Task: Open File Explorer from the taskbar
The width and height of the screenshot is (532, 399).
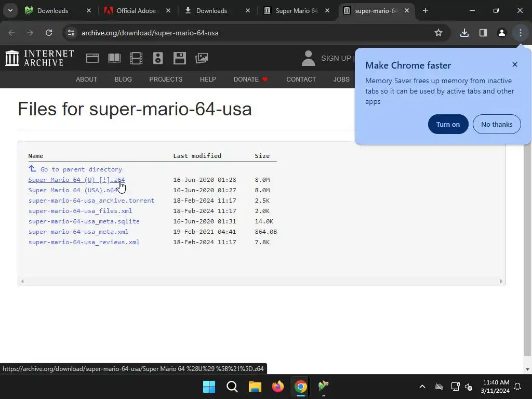Action: (x=255, y=387)
